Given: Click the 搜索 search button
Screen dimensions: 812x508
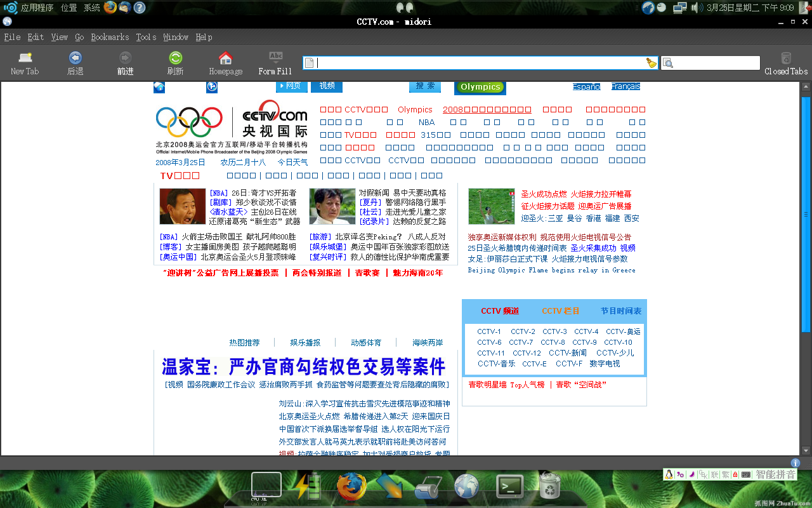Looking at the screenshot, I should [x=425, y=86].
